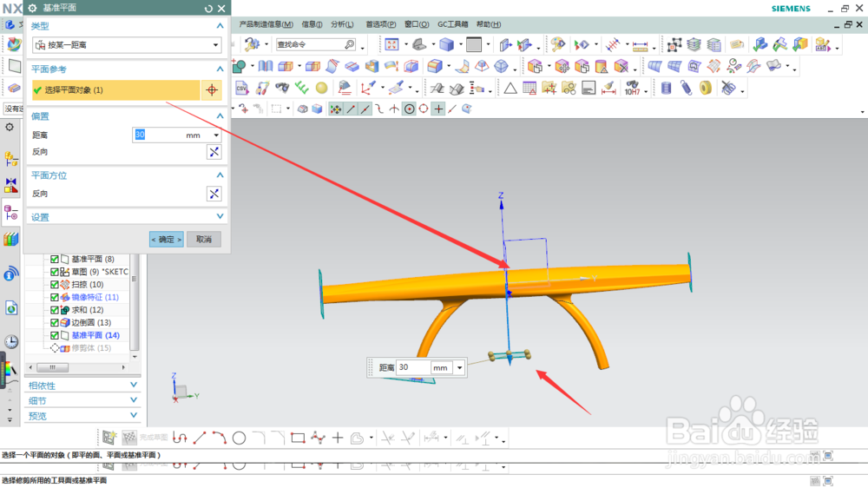Select the shaded cube rendering style icon

[x=446, y=44]
